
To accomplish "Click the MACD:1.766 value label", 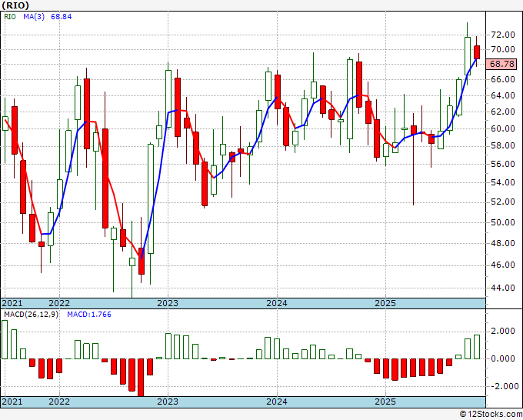I will point(89,315).
